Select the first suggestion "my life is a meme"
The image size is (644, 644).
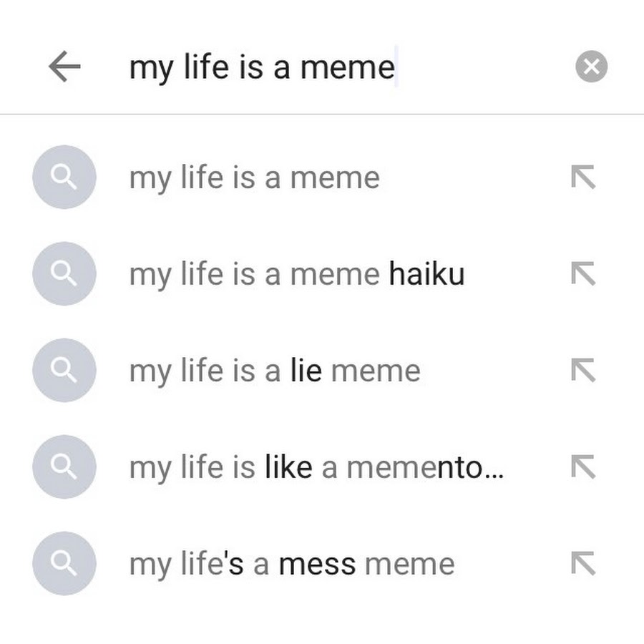pos(254,178)
